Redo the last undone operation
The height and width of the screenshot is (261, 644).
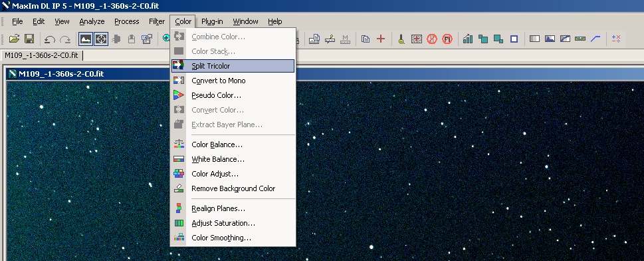tap(65, 39)
